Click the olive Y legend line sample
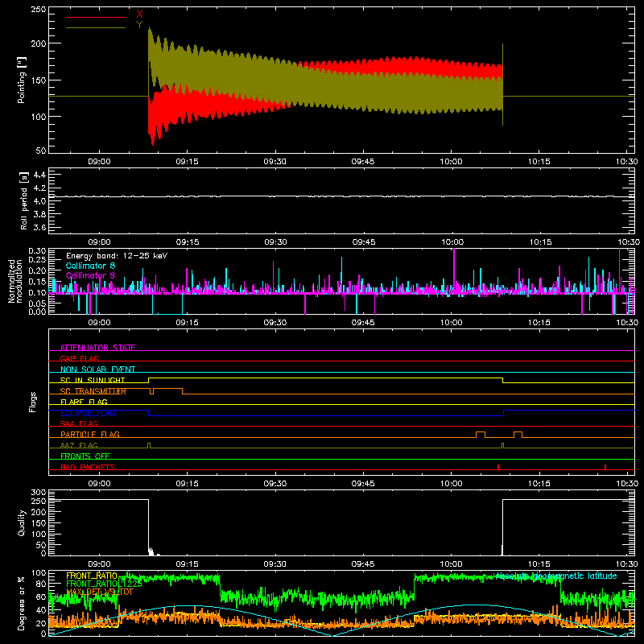644x644 pixels. (96, 28)
